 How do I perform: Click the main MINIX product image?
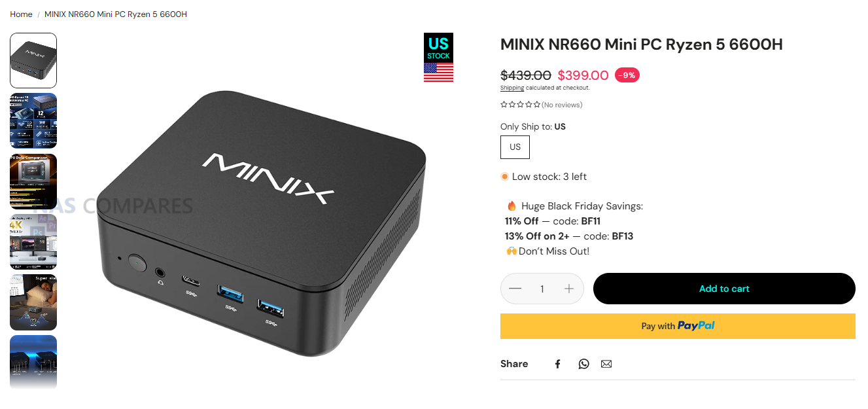pos(262,222)
